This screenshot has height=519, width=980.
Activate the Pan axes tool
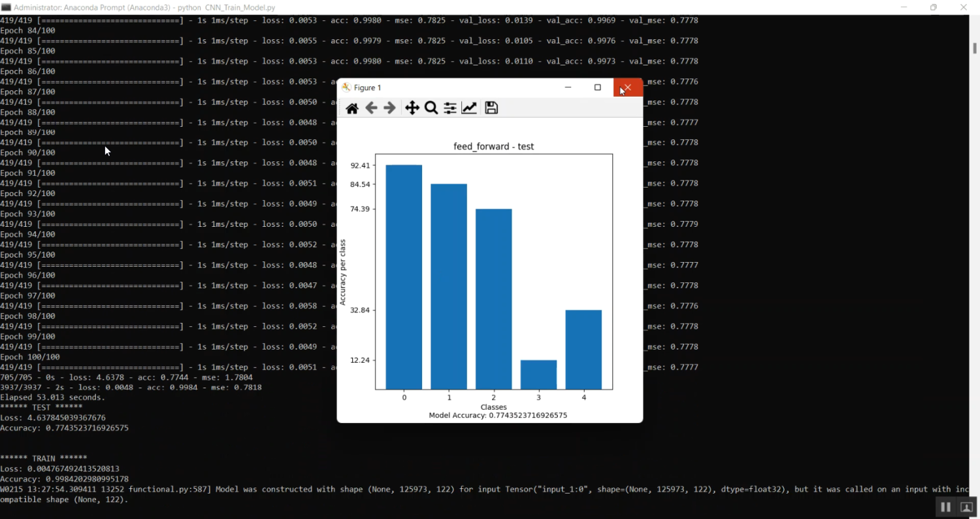pos(412,109)
